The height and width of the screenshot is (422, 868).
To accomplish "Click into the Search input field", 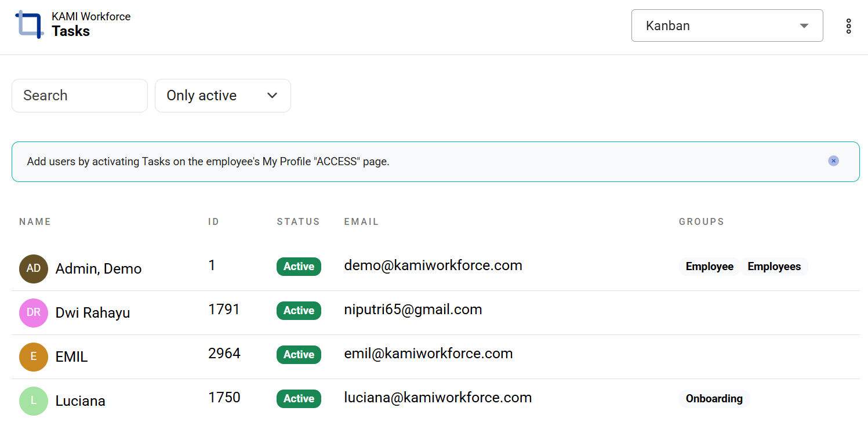I will tap(79, 96).
